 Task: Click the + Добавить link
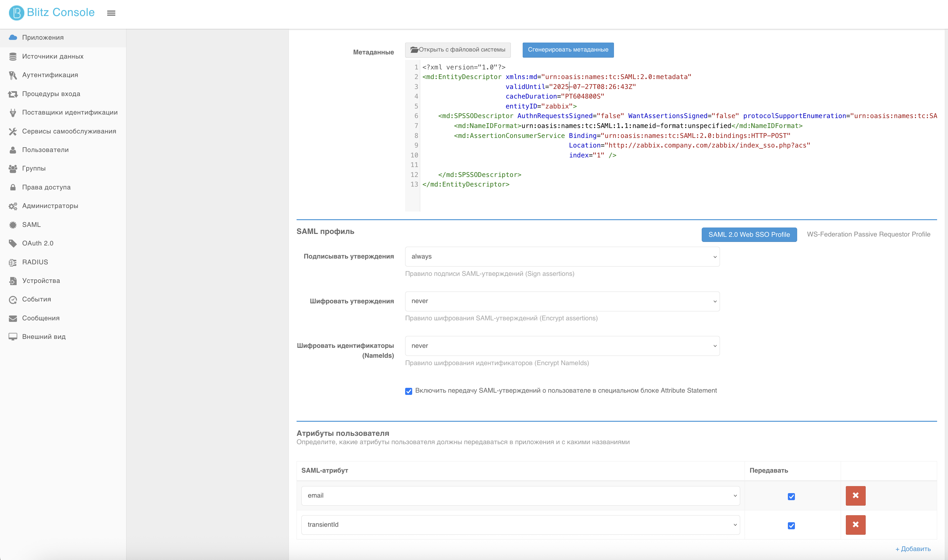coord(913,549)
